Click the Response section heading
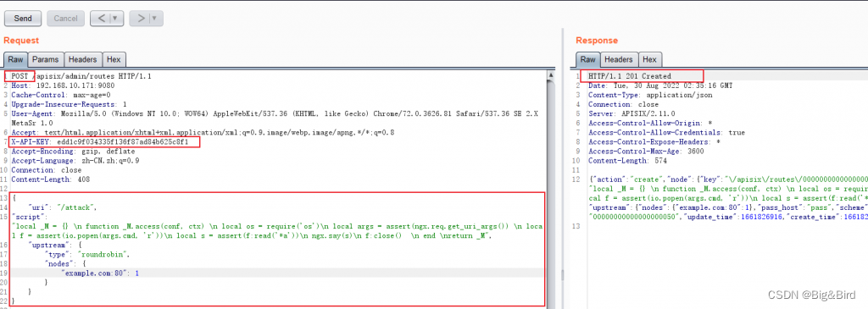 pos(597,41)
